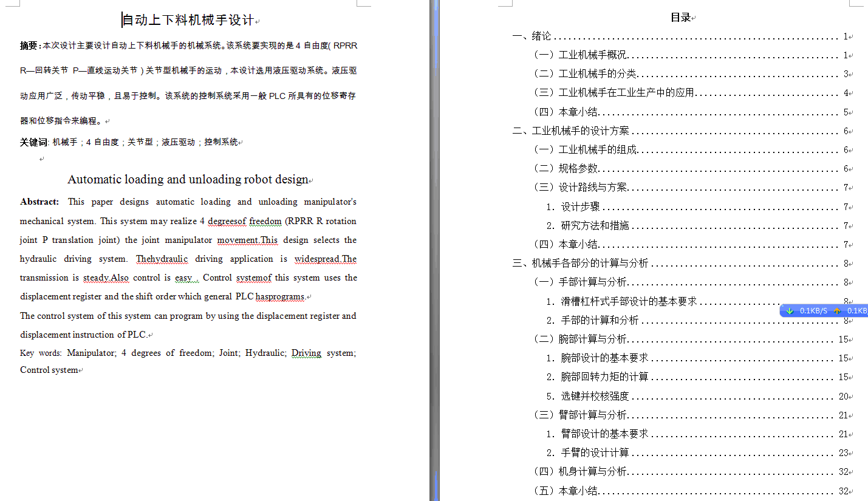Open contents entry (五)本章小结

coord(691,491)
